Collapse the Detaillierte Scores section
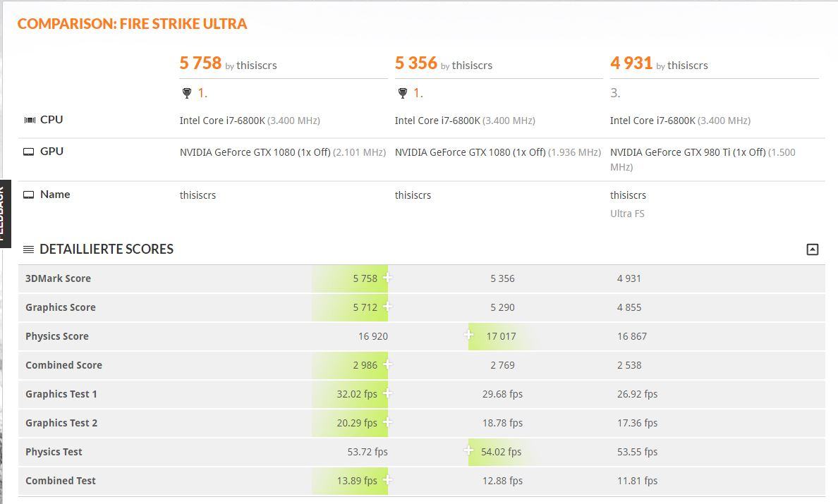The height and width of the screenshot is (504, 838). [812, 249]
